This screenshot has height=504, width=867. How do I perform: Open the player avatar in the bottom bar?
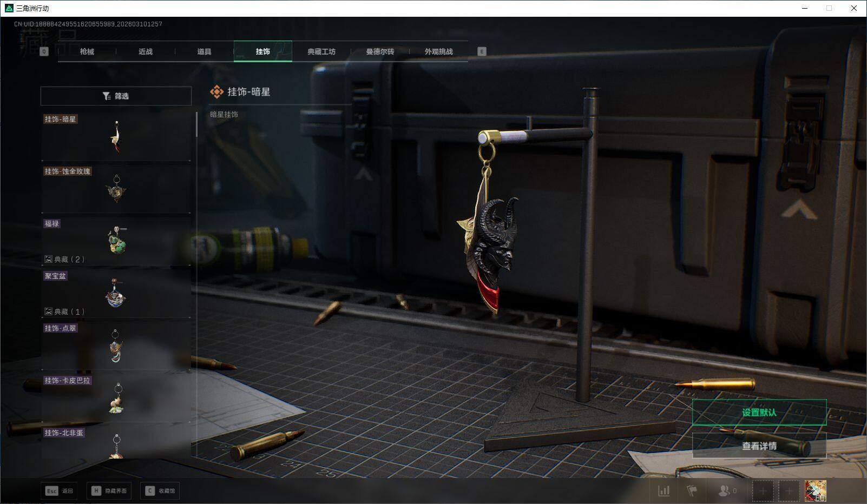click(815, 491)
